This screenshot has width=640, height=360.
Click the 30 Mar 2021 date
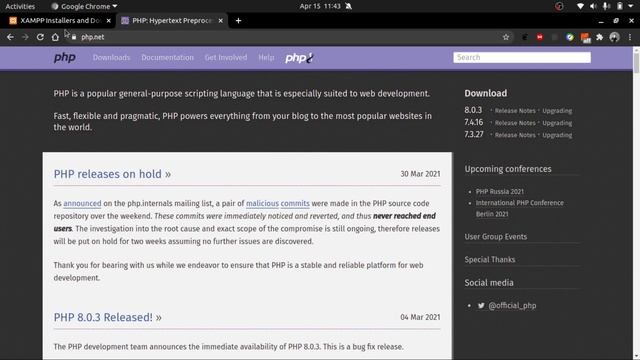pyautogui.click(x=420, y=174)
